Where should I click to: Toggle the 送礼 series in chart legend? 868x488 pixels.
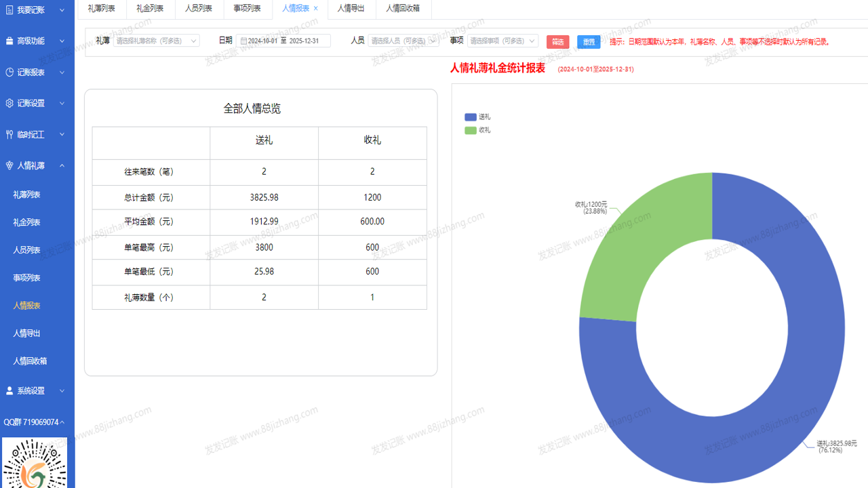tap(477, 117)
